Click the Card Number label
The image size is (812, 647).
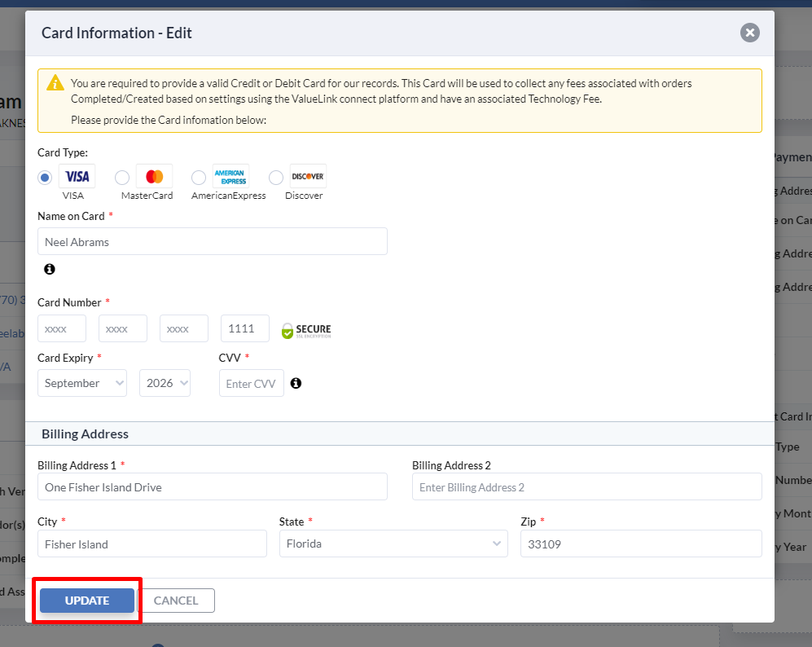(69, 302)
